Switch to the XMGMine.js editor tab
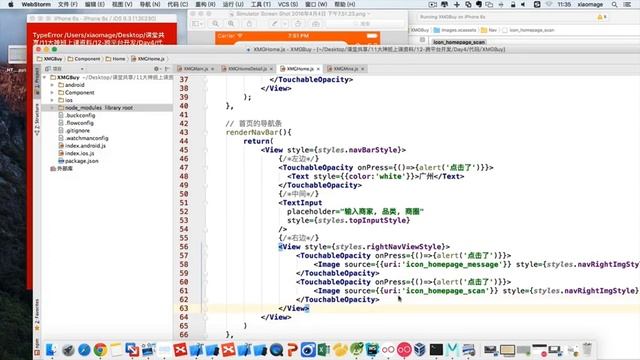640x360 pixels. [x=345, y=69]
